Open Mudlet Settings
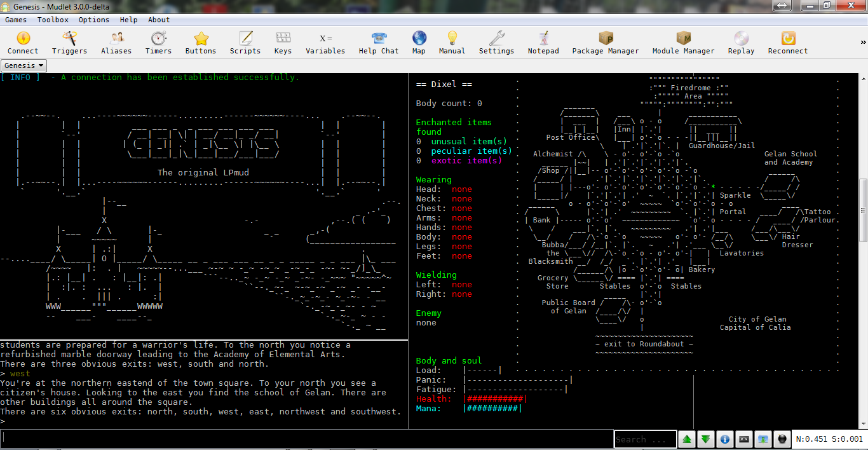 [496, 43]
